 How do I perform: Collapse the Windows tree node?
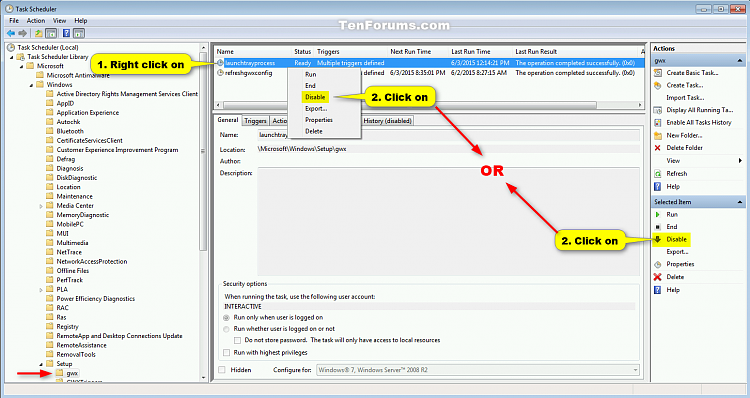click(32, 85)
